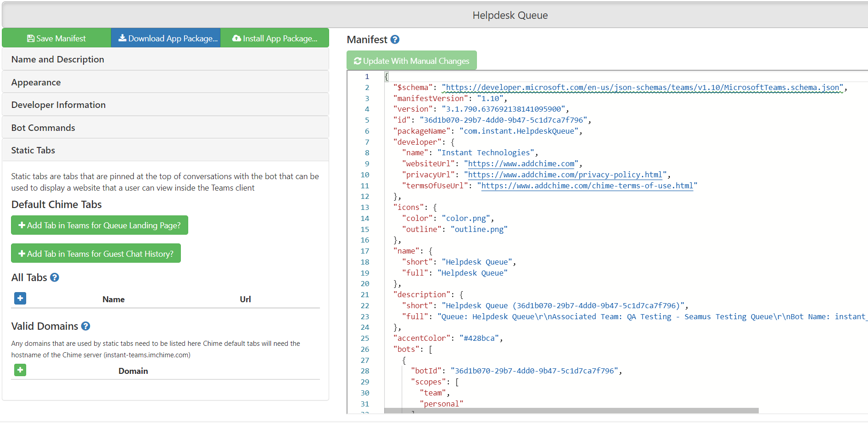Screen dimensions: 868x423
Task: Click Save Manifest button
Action: (x=56, y=38)
